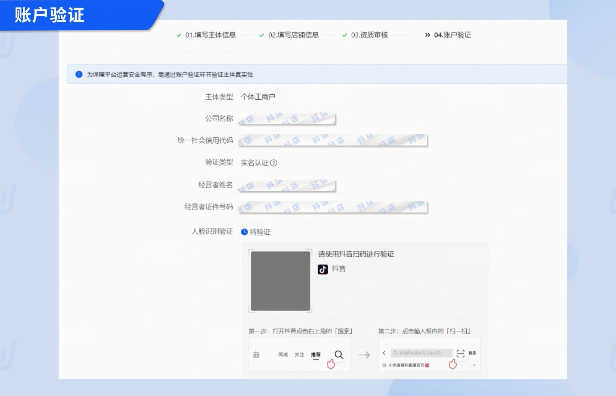Click the 抖音 label beside the logo
The image size is (616, 396).
pyautogui.click(x=339, y=269)
